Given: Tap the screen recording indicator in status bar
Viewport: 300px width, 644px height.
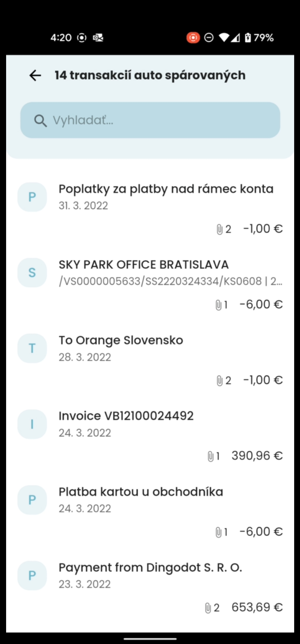Looking at the screenshot, I should pos(193,38).
